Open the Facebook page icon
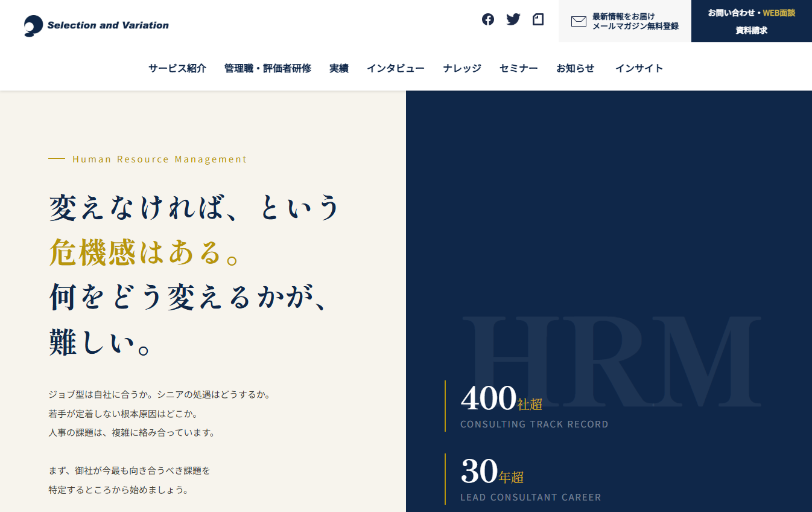The height and width of the screenshot is (512, 812). coord(488,19)
